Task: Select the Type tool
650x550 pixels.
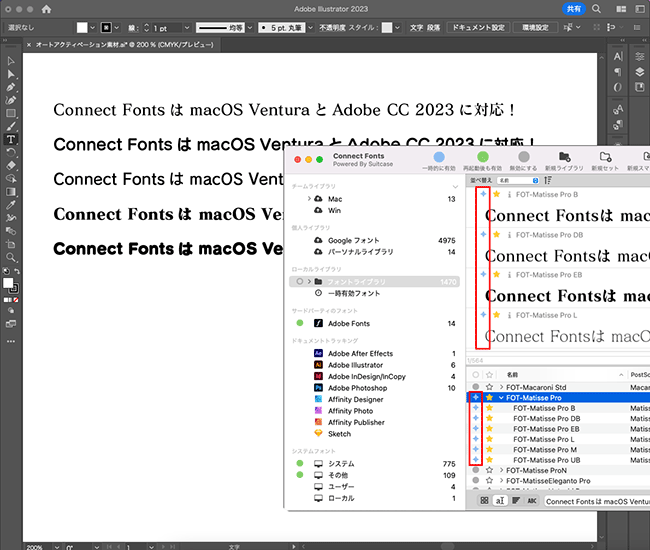Action: click(x=11, y=139)
